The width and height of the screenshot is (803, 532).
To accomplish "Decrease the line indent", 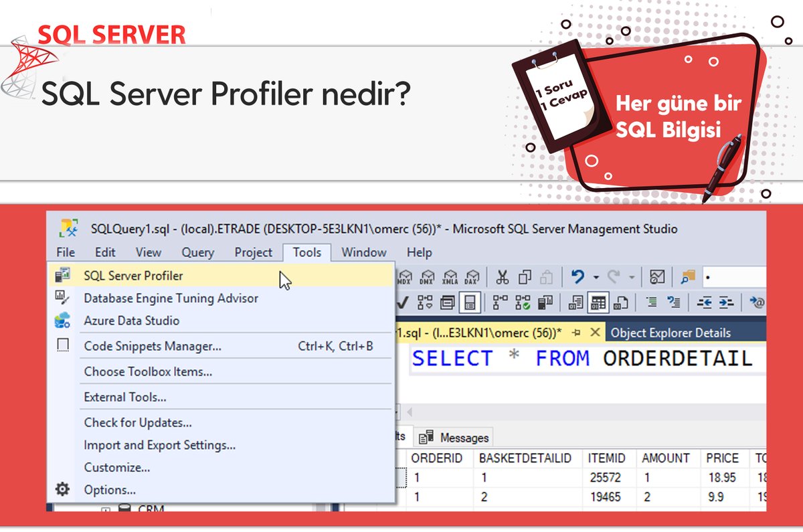I will (x=705, y=303).
